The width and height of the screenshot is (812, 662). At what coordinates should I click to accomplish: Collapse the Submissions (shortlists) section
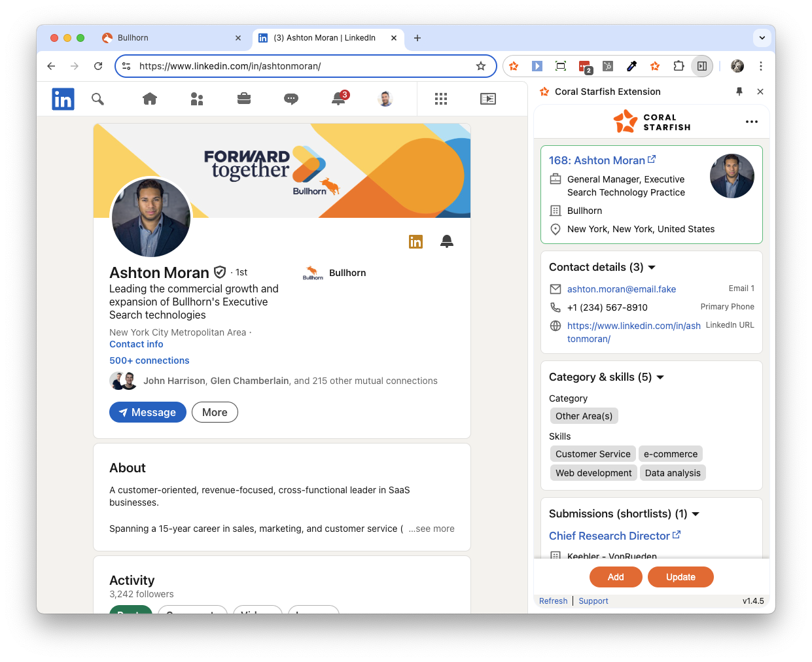tap(696, 514)
